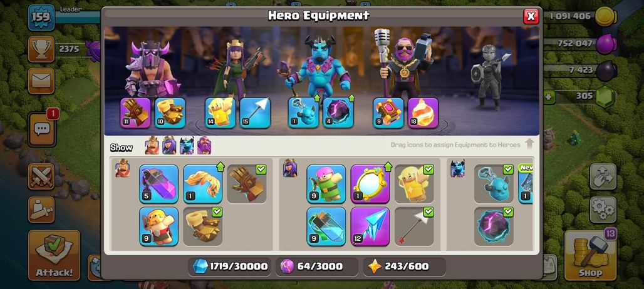644x289 pixels.
Task: Toggle Grand Warden filter in Show row
Action: (x=204, y=145)
